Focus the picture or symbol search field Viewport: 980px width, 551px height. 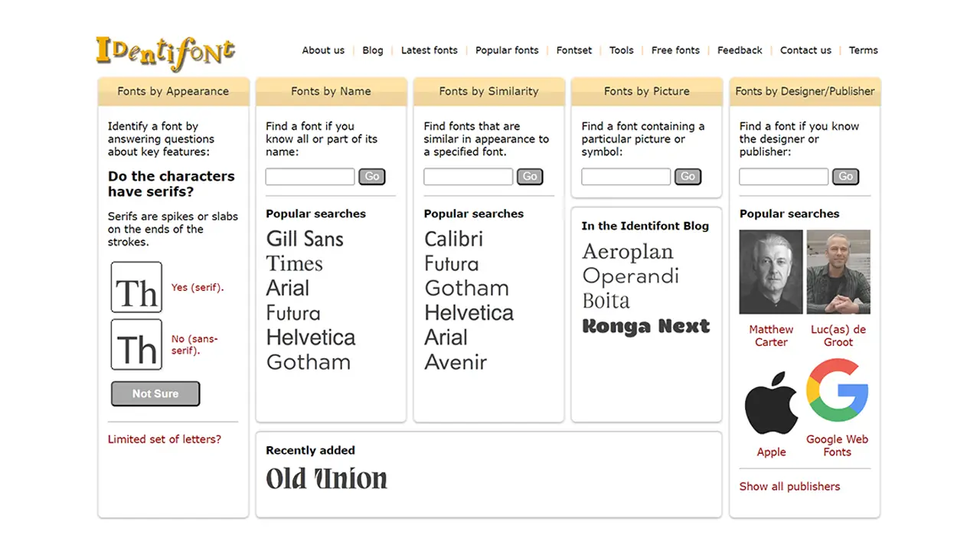pos(626,177)
